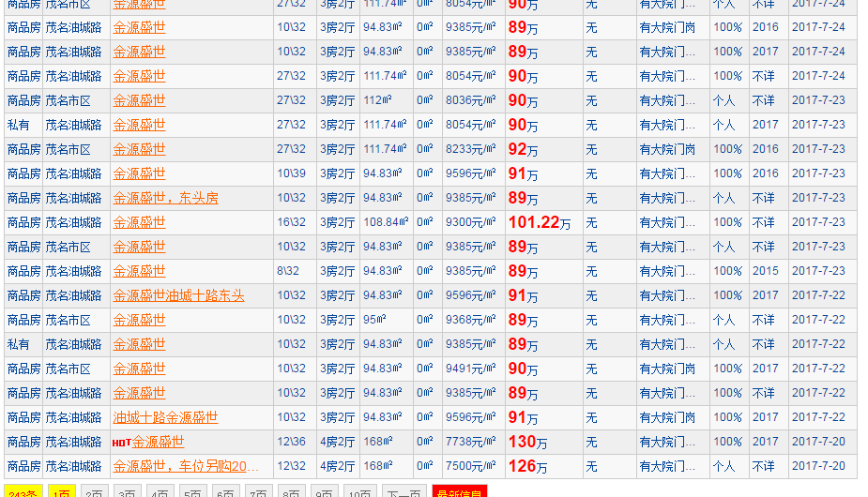
Task: Click the HOT badge beside 金源盛世
Action: (121, 443)
